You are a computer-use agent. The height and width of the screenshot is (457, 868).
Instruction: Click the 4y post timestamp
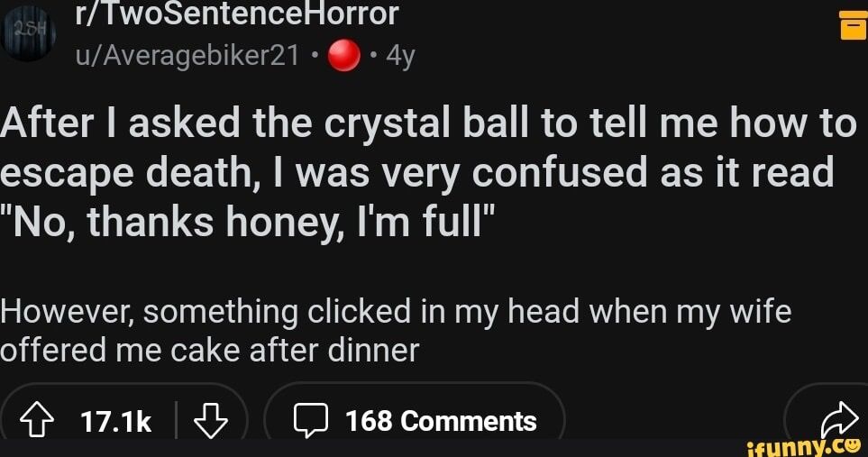(x=399, y=56)
